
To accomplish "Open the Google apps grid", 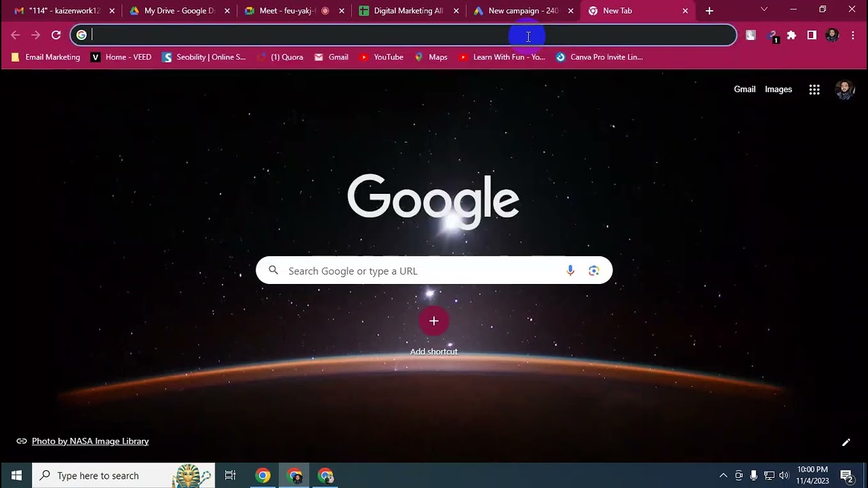I will [814, 89].
